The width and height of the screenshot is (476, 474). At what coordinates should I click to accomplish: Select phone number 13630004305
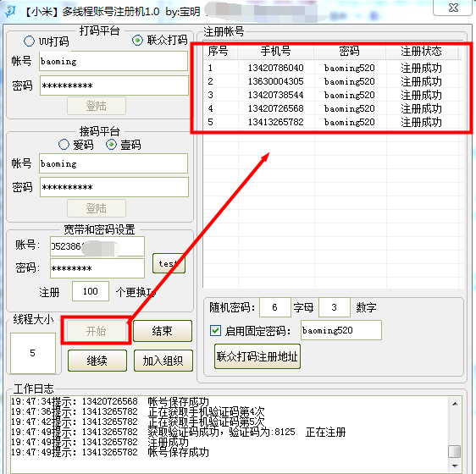tap(276, 81)
